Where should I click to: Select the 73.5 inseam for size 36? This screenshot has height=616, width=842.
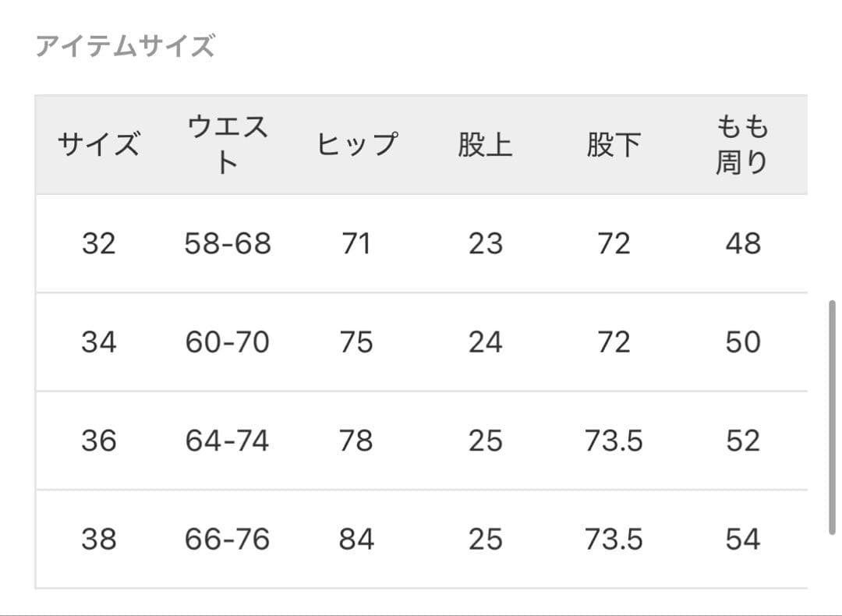tap(614, 441)
